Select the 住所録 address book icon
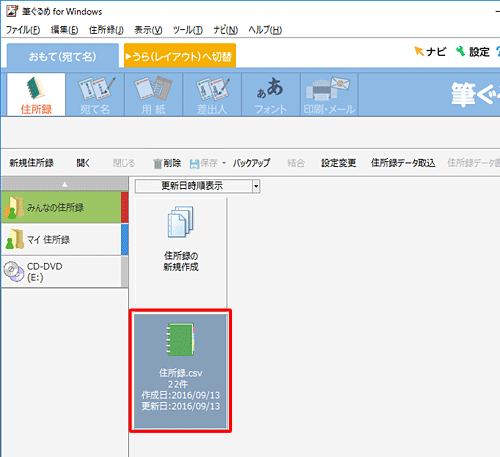The image size is (500, 457). (36, 95)
